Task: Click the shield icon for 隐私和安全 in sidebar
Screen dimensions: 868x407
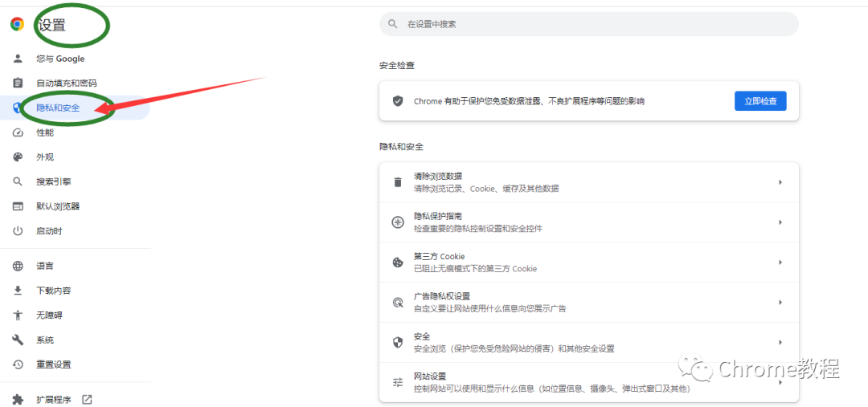Action: click(x=18, y=108)
